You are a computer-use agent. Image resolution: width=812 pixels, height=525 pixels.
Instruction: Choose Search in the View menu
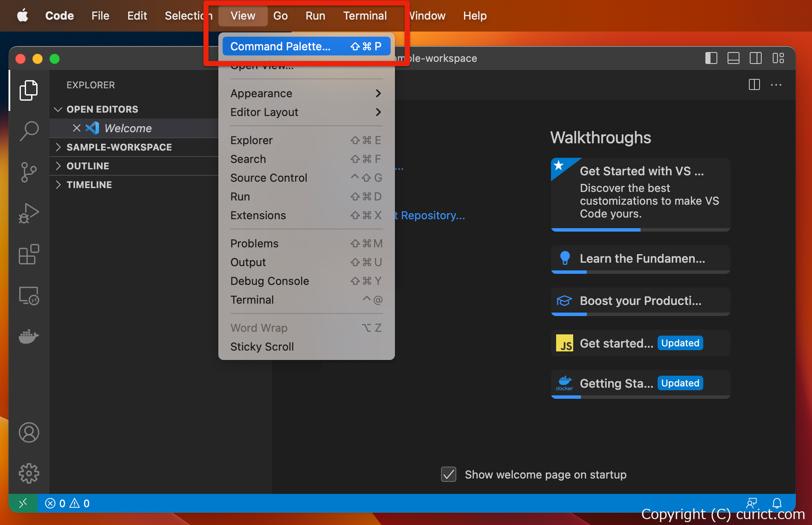click(x=306, y=159)
